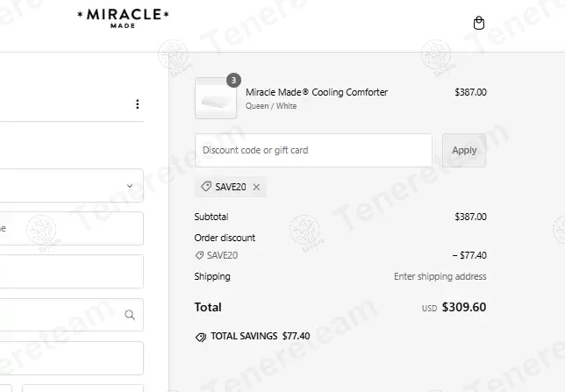Click the Miracle Made logo

(x=124, y=18)
